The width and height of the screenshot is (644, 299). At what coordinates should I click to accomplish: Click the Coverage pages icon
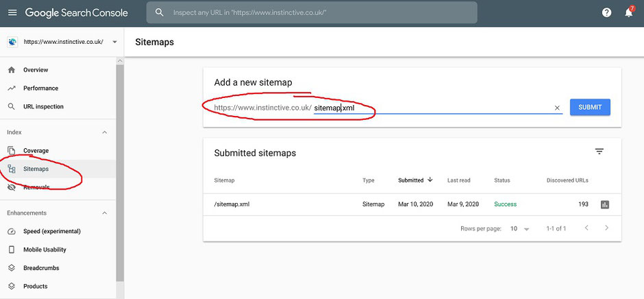tap(12, 150)
